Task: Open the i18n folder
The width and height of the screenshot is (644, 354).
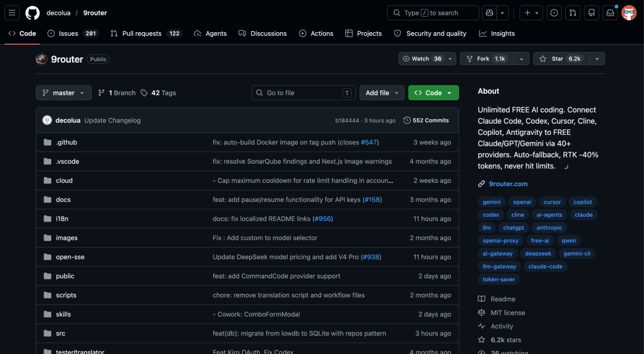Action: (62, 218)
